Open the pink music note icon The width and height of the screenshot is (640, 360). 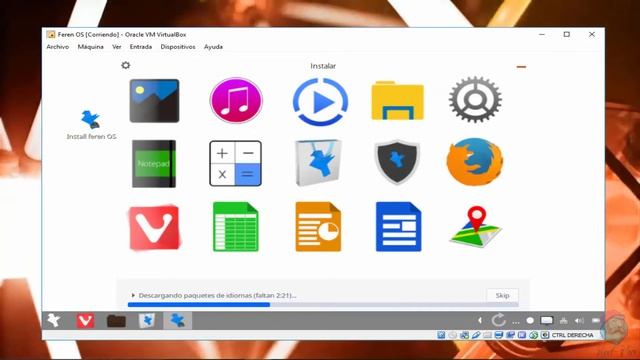(x=236, y=100)
